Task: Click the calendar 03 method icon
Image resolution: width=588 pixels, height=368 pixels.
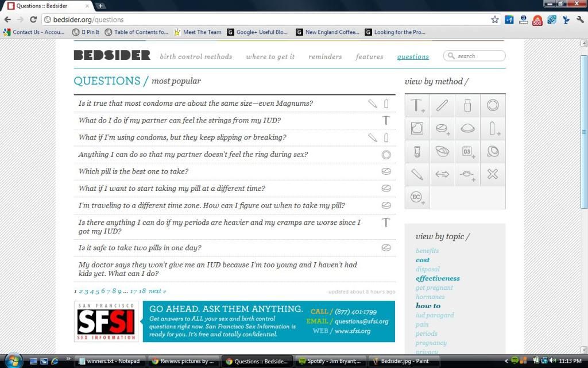Action: click(467, 152)
